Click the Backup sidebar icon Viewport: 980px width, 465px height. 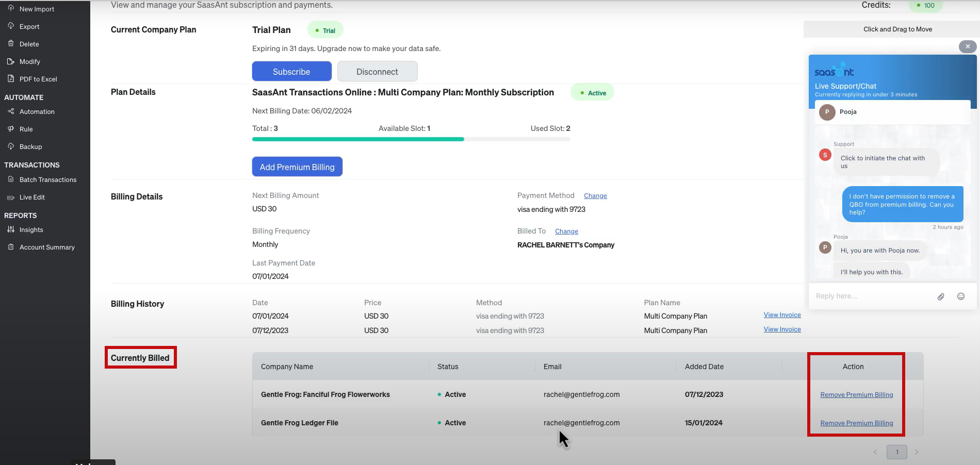pyautogui.click(x=11, y=146)
